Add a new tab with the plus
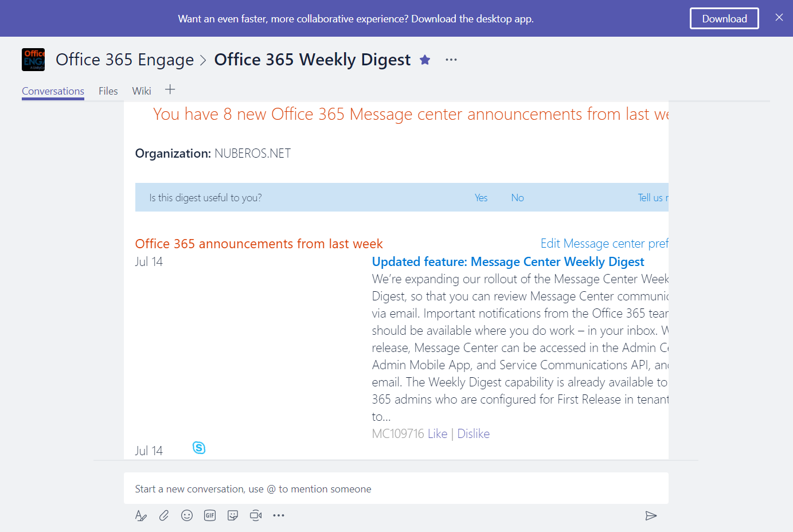 [170, 89]
